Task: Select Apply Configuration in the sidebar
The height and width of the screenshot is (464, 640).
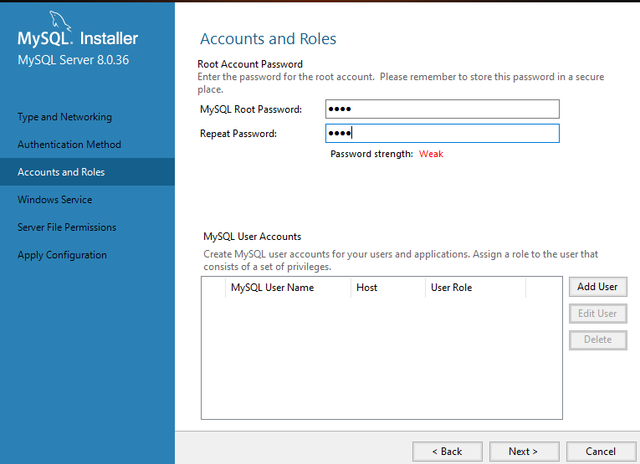Action: click(x=62, y=255)
